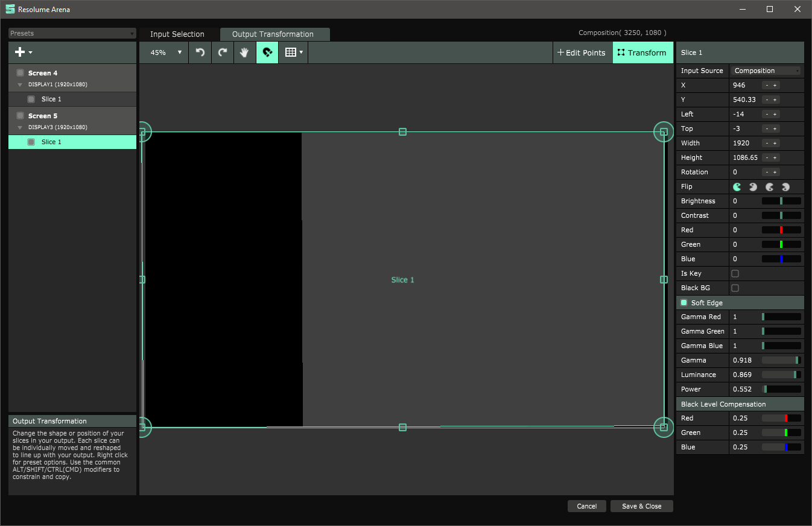This screenshot has width=812, height=526.
Task: Increase the Width value with plus
Action: click(x=775, y=144)
